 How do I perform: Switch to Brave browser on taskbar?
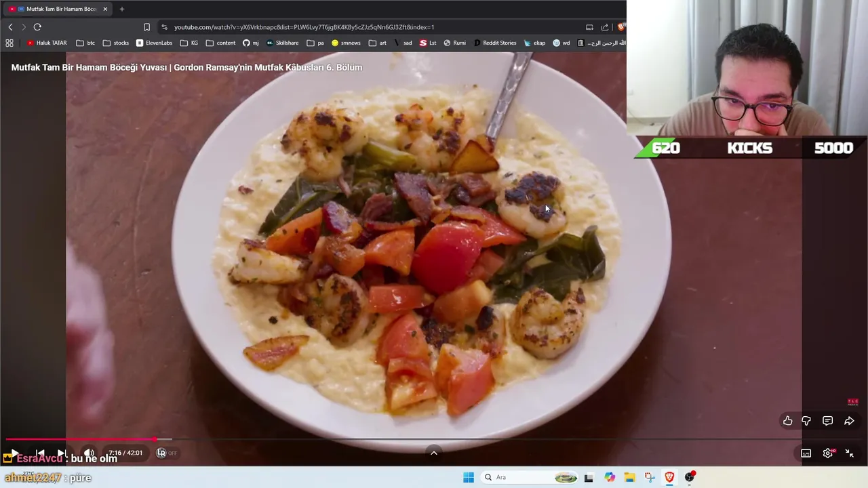click(669, 477)
